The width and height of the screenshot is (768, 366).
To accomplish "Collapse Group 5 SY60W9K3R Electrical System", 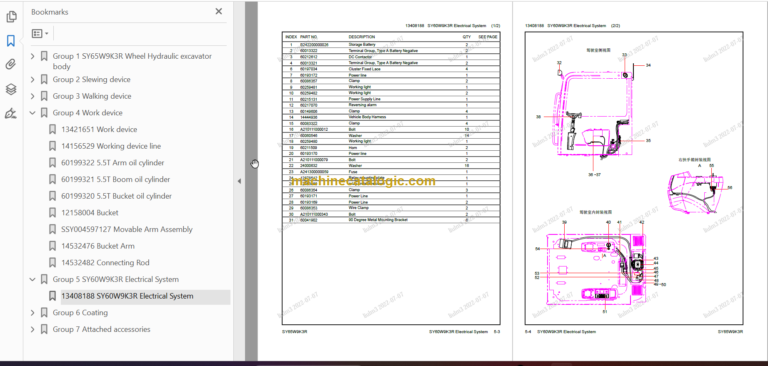I will 32,279.
